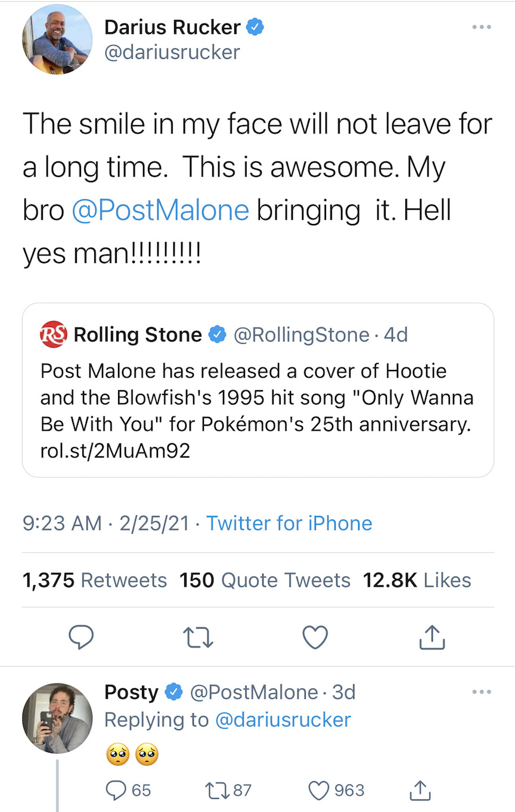Open the rol.st/2MuAm92 link
The width and height of the screenshot is (515, 812).
pyautogui.click(x=115, y=450)
